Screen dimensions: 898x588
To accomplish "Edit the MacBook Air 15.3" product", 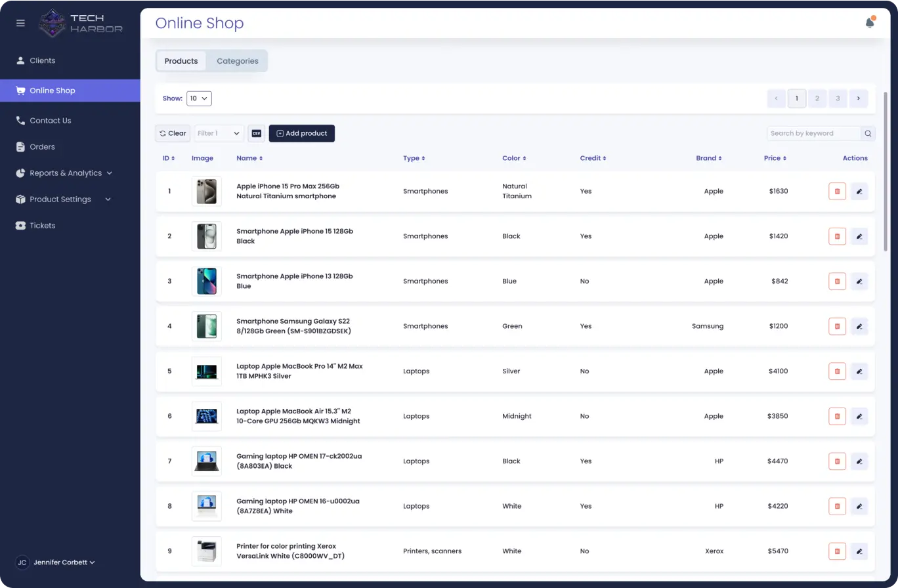I will 859,416.
